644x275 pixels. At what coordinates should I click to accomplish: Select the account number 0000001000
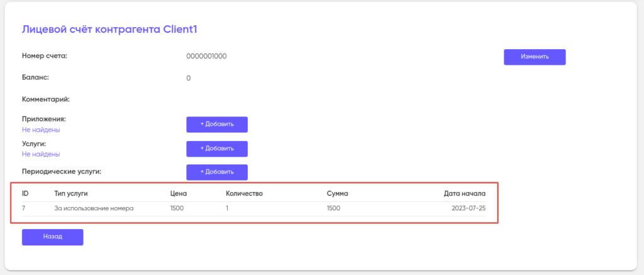click(206, 57)
